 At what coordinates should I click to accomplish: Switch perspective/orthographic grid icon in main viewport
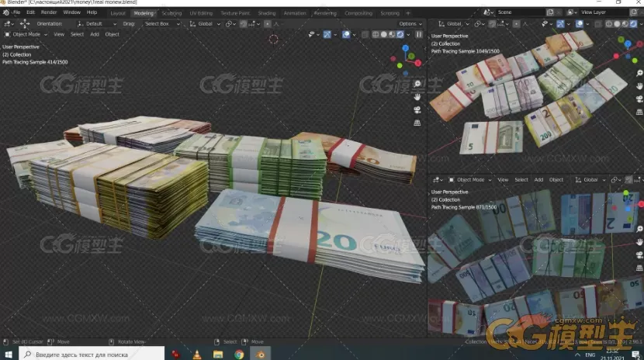pos(417,123)
